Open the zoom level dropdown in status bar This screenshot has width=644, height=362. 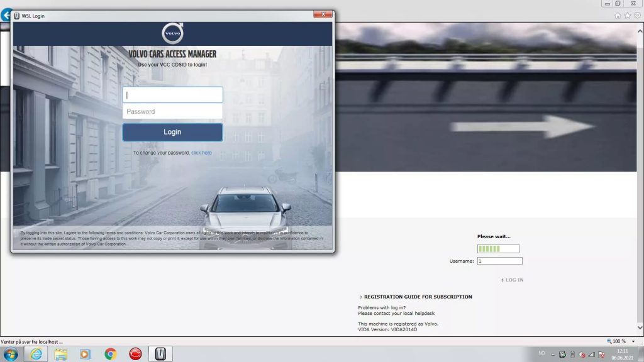click(x=633, y=341)
